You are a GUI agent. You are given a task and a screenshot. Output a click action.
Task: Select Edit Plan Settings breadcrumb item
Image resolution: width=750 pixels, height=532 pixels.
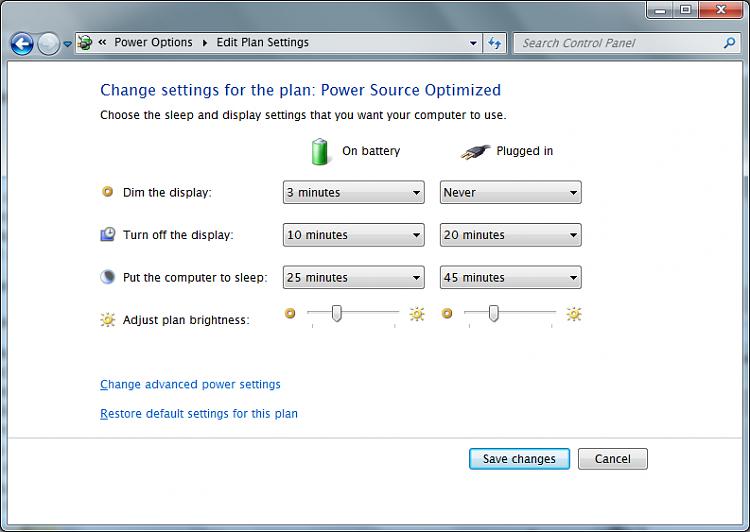point(263,43)
